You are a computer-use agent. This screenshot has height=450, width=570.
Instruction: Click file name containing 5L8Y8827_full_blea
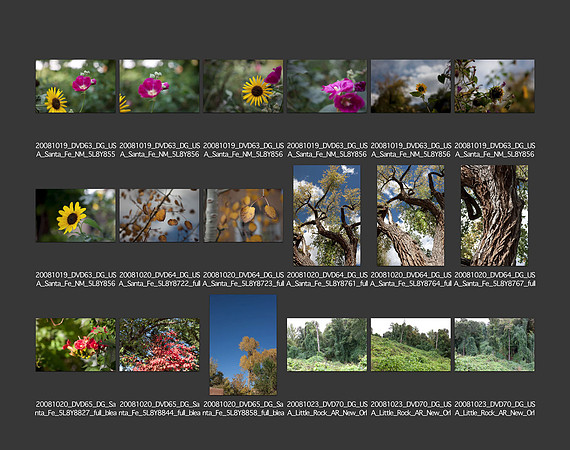click(76, 408)
